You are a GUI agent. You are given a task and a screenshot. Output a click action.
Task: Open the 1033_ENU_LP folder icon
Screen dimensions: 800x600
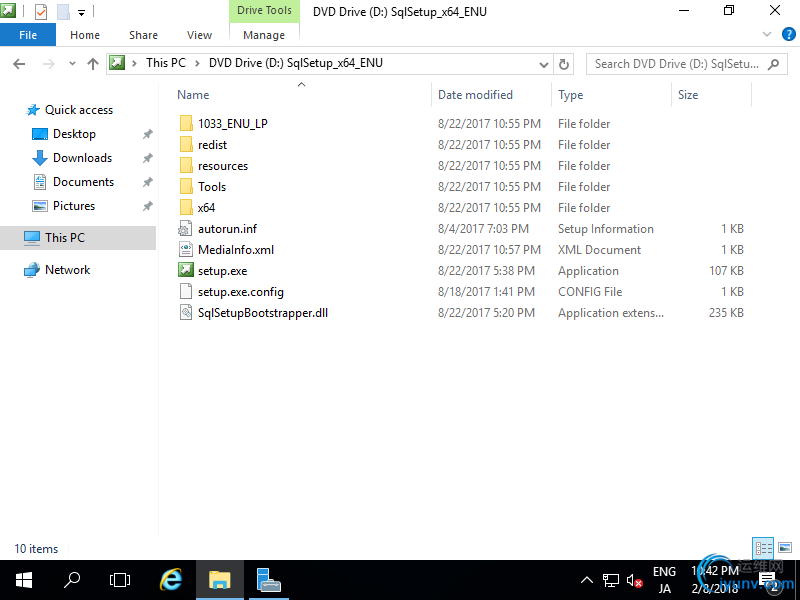tap(186, 123)
